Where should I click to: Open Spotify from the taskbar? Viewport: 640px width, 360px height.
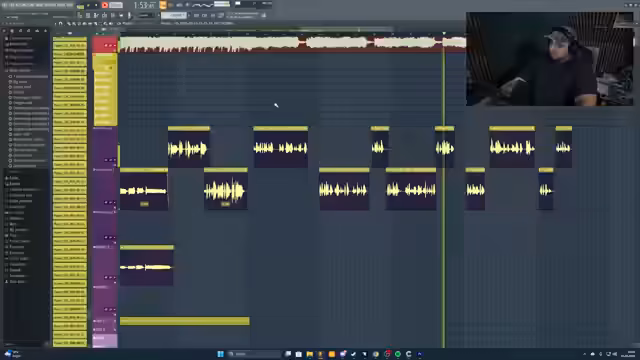pyautogui.click(x=398, y=354)
